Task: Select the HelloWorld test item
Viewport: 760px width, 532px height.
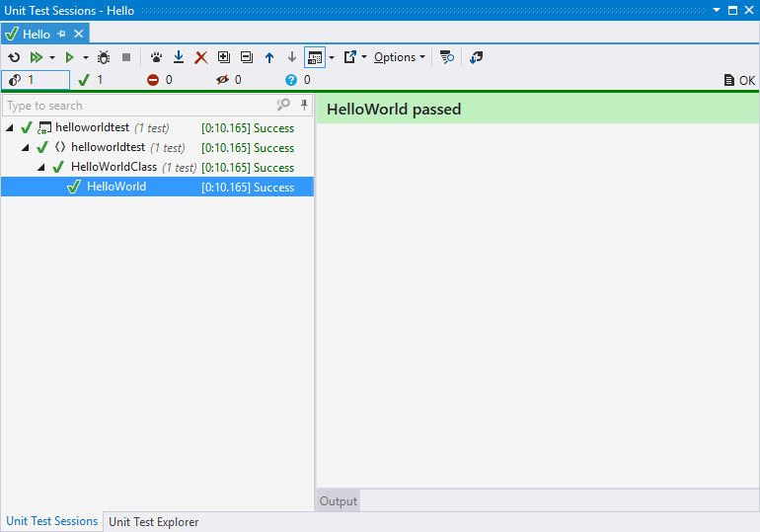Action: point(115,187)
